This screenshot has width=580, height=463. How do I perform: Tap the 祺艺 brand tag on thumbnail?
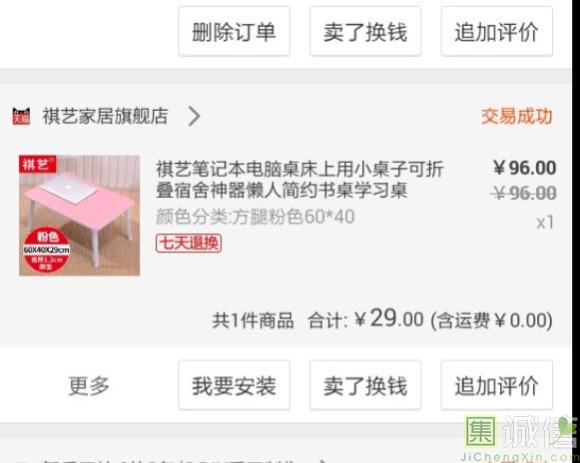click(37, 164)
